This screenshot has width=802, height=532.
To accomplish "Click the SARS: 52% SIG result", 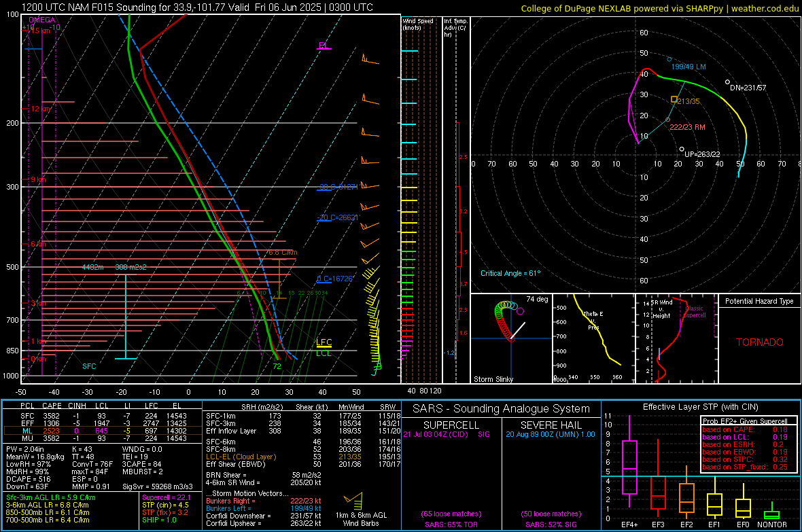I will pyautogui.click(x=551, y=525).
